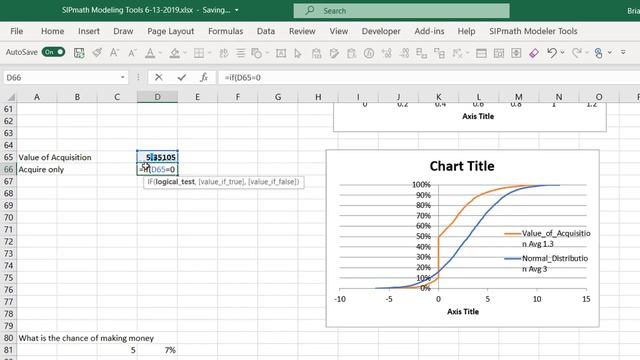Toggle the AutoSave switch off

(53, 52)
